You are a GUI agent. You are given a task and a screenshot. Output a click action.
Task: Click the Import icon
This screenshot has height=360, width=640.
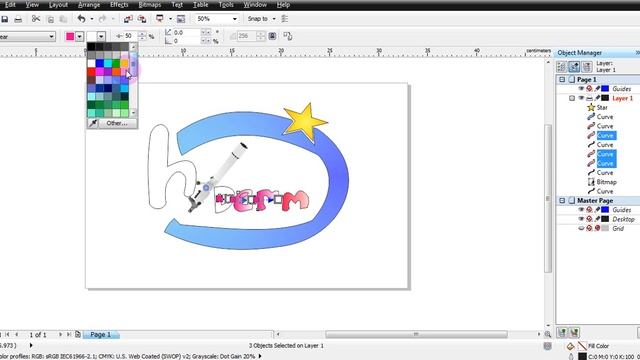click(x=128, y=19)
